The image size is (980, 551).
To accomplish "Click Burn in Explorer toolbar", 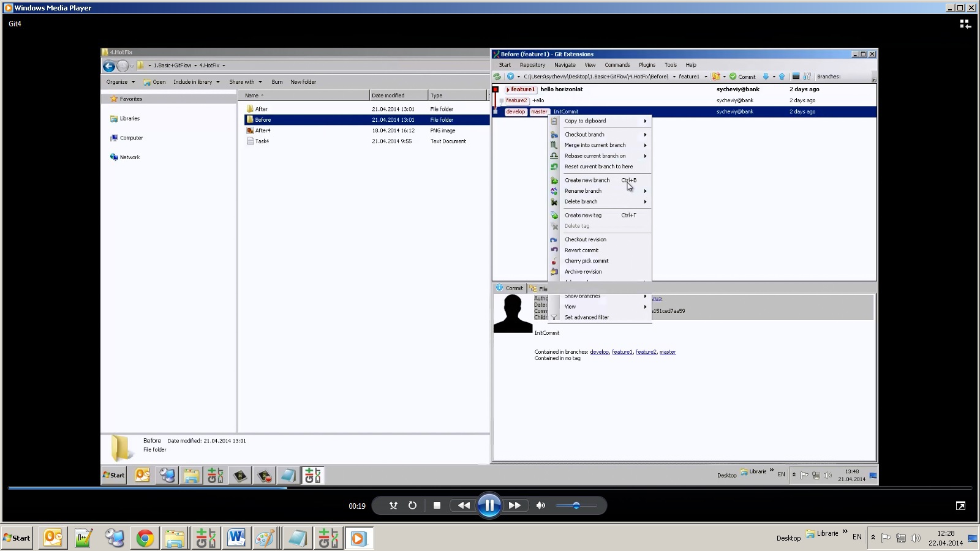I will tap(277, 82).
